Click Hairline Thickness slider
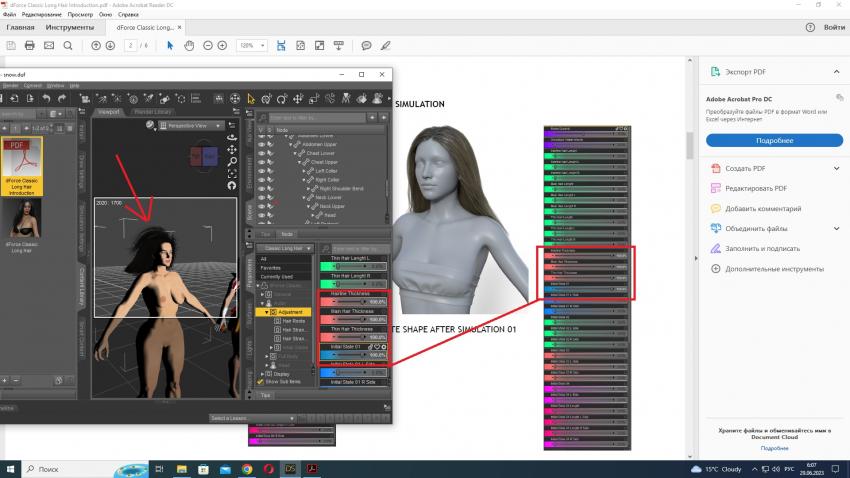Screen dimensions: 850x478 coord(353,302)
